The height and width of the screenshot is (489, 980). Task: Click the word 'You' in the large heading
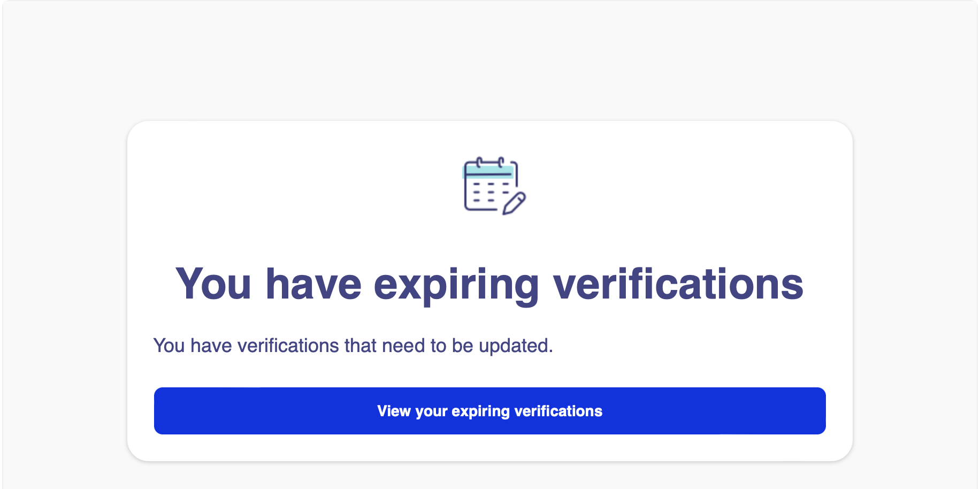pyautogui.click(x=213, y=284)
